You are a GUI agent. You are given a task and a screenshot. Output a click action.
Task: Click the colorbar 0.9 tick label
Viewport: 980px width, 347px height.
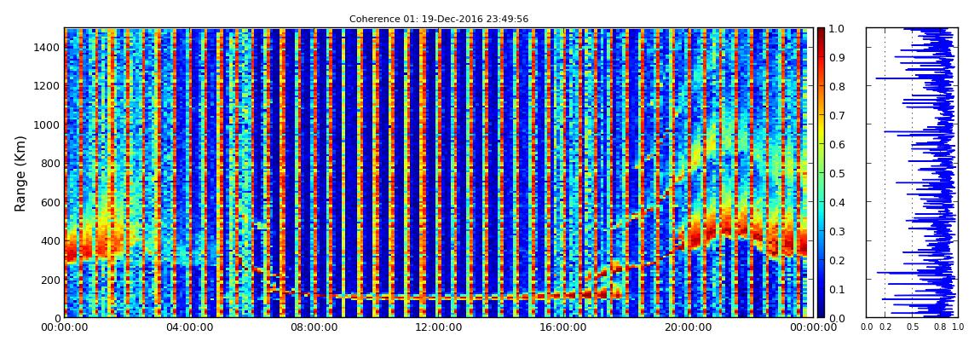(x=838, y=57)
